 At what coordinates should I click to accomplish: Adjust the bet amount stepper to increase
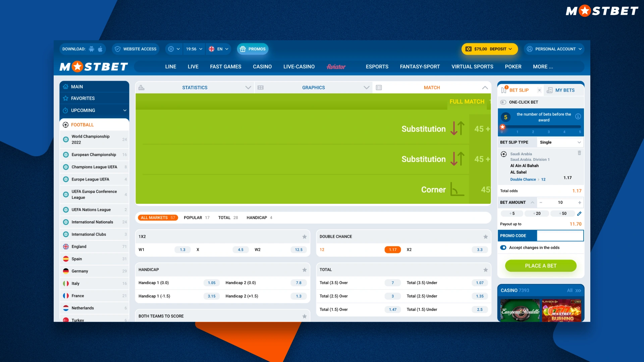(580, 202)
